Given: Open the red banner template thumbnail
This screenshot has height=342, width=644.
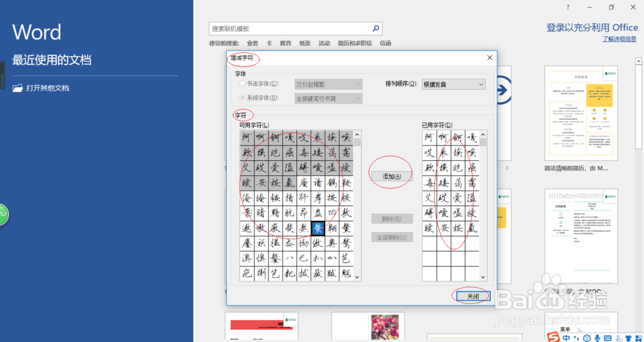Looking at the screenshot, I should point(261,327).
